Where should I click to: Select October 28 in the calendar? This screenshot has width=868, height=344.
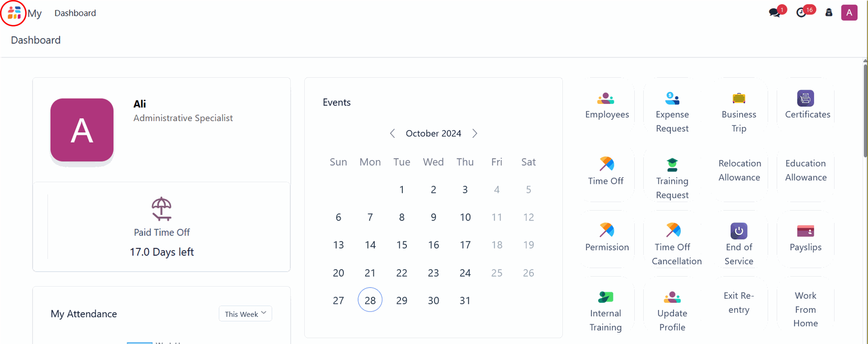(370, 300)
